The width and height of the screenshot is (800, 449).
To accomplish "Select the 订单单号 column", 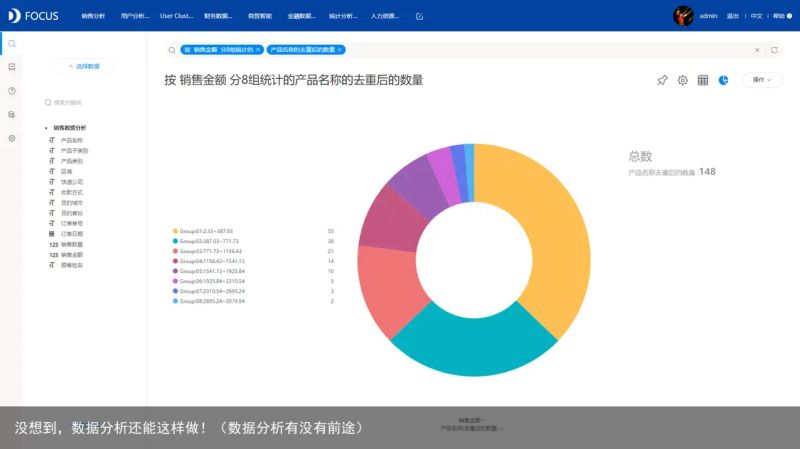I will pos(72,223).
